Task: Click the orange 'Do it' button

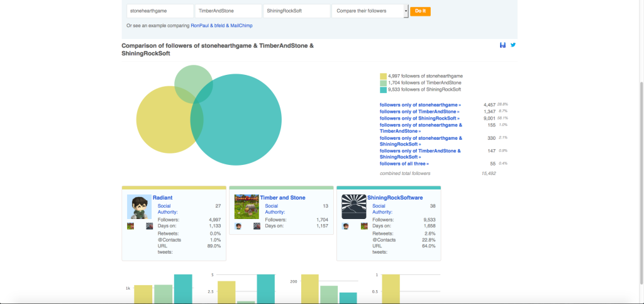Action: coord(420,11)
